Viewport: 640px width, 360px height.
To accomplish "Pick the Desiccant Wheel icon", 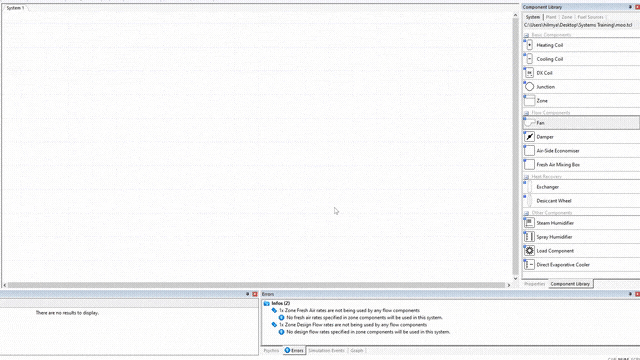I will click(x=529, y=200).
